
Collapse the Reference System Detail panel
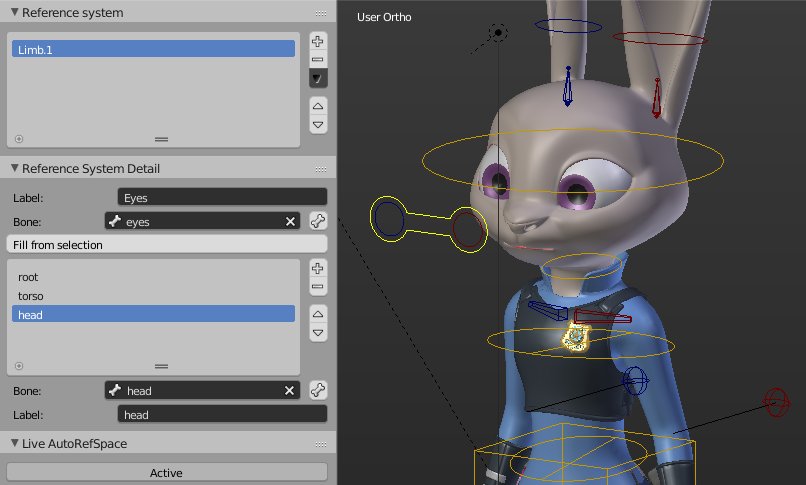(x=15, y=168)
